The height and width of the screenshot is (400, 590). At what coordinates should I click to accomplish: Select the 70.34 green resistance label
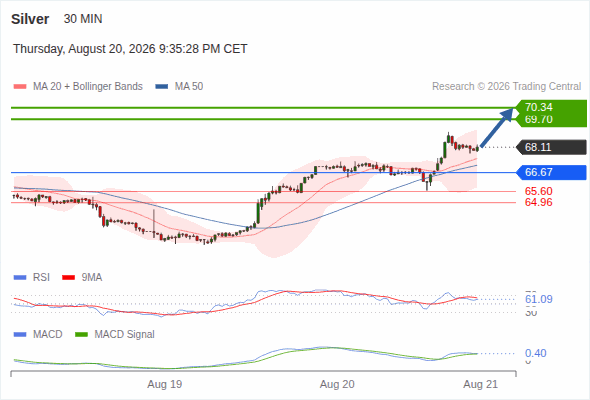539,107
